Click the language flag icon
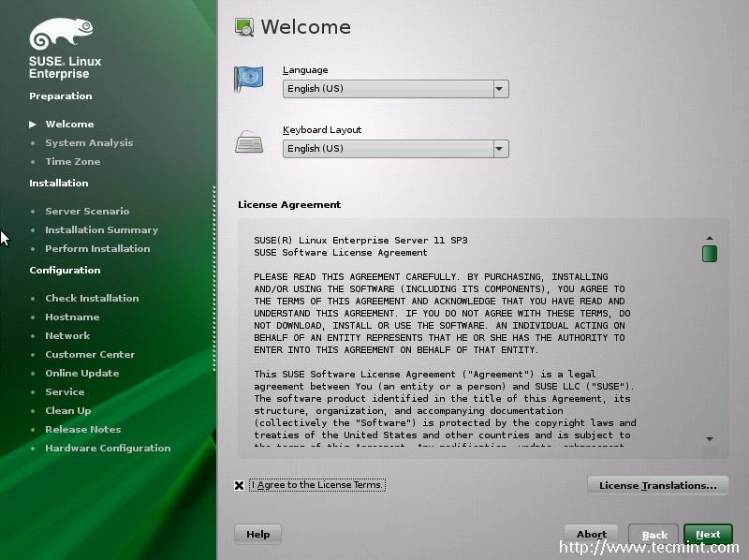 click(x=248, y=79)
